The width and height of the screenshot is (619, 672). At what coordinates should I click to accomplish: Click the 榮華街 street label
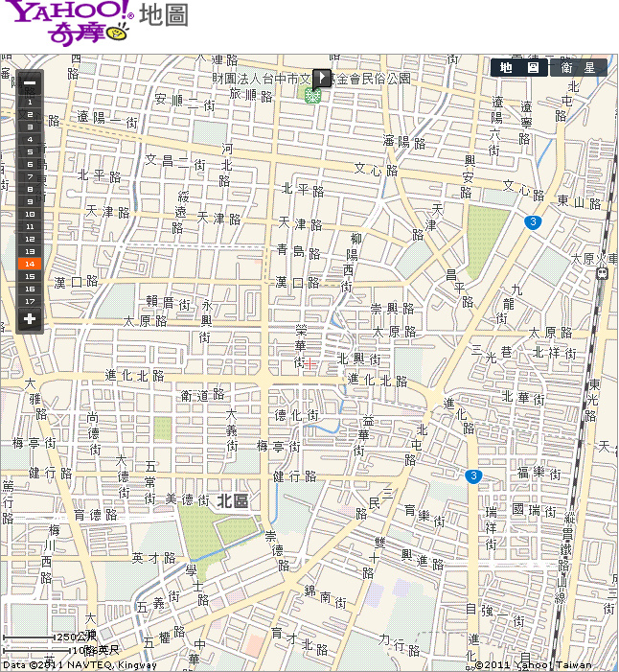pos(300,345)
